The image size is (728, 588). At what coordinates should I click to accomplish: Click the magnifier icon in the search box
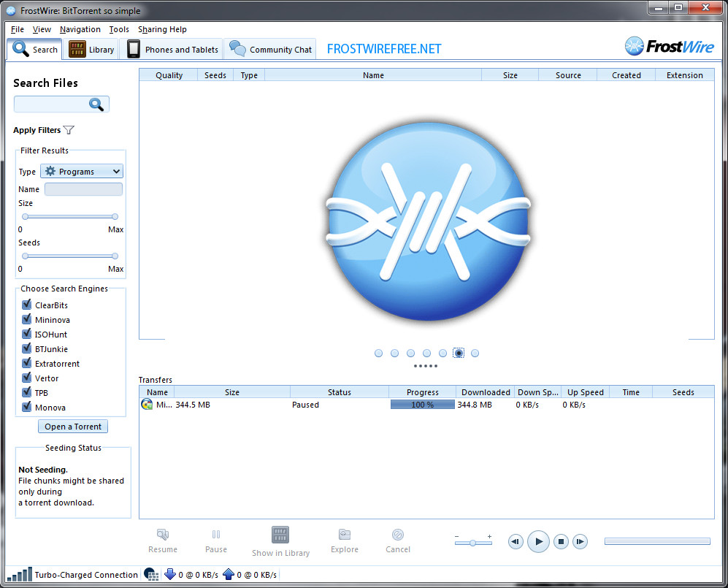96,104
